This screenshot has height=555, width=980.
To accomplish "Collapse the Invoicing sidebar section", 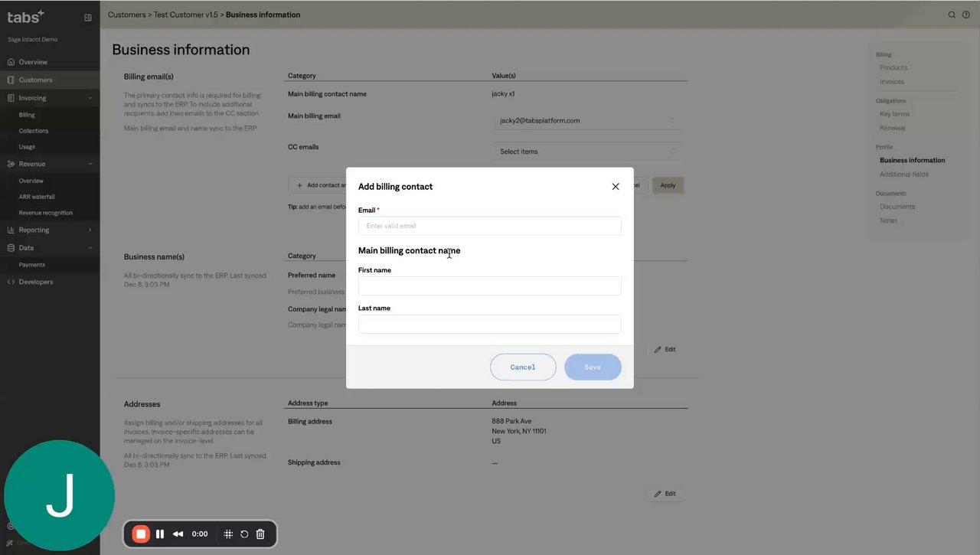I will (90, 98).
